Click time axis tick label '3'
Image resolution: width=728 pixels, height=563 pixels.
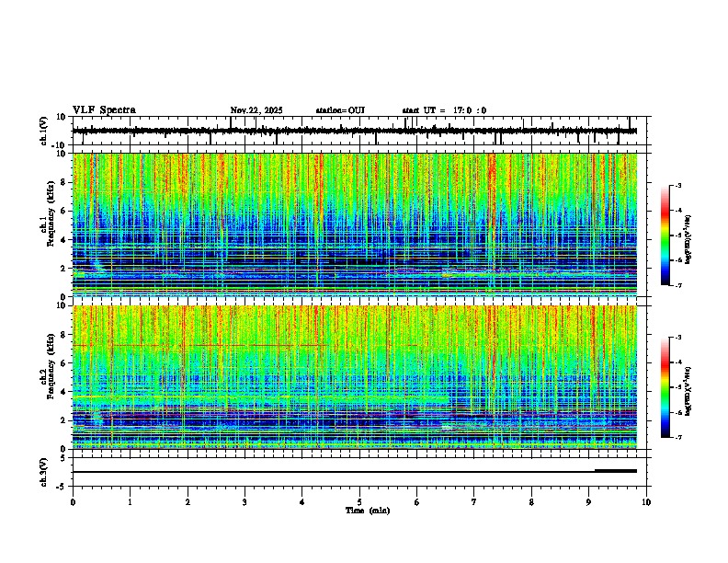(x=245, y=502)
